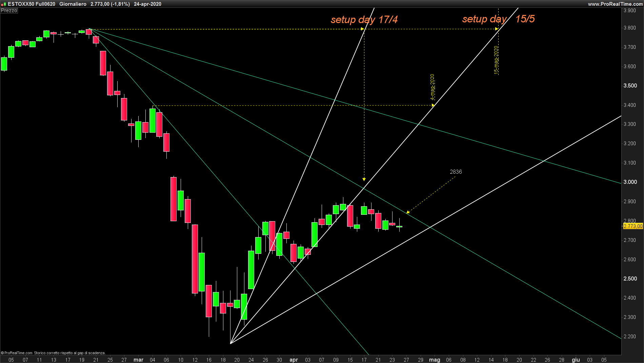Select the 'setup day 15/5' annotation

click(498, 19)
